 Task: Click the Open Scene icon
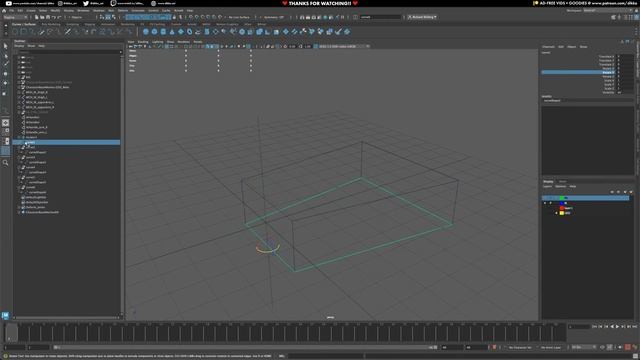tap(42, 17)
